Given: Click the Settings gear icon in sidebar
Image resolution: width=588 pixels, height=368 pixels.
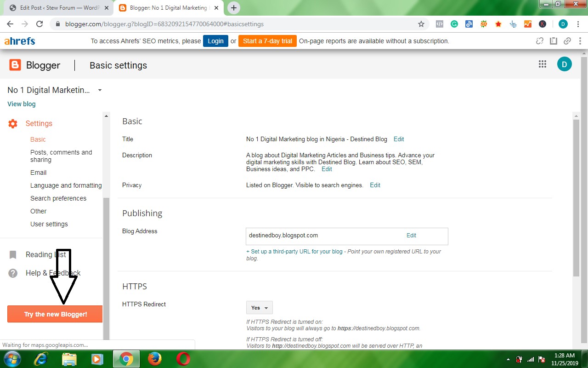Looking at the screenshot, I should coord(13,123).
